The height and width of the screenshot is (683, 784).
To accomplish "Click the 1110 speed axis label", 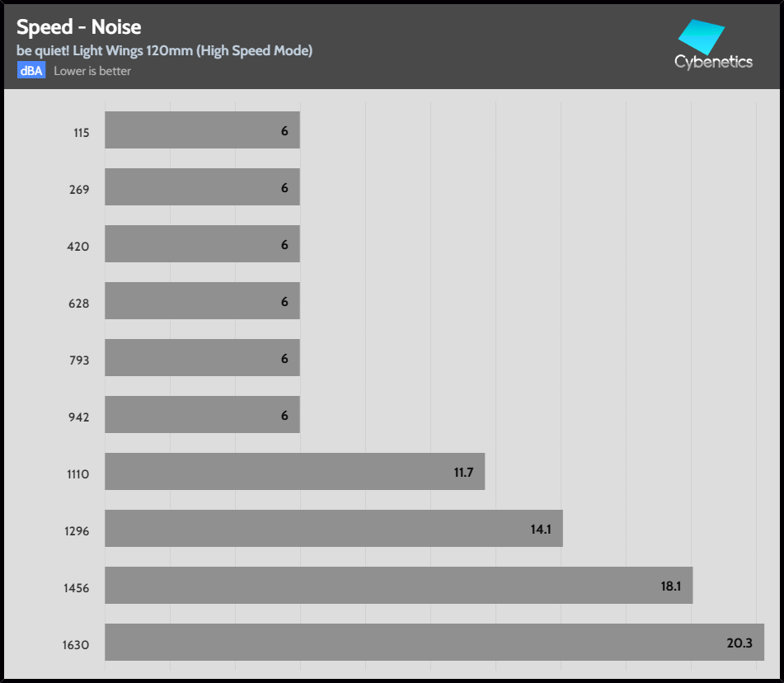I will [79, 474].
